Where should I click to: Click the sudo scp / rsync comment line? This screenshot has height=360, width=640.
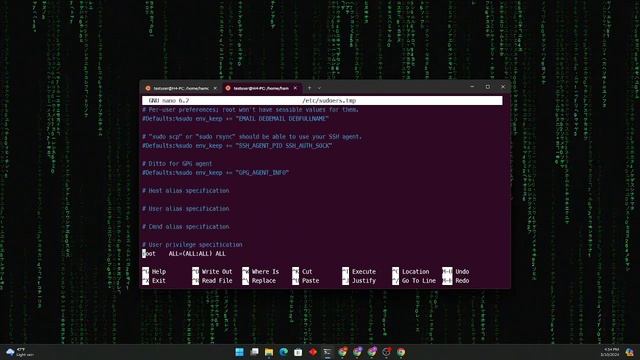coord(252,137)
